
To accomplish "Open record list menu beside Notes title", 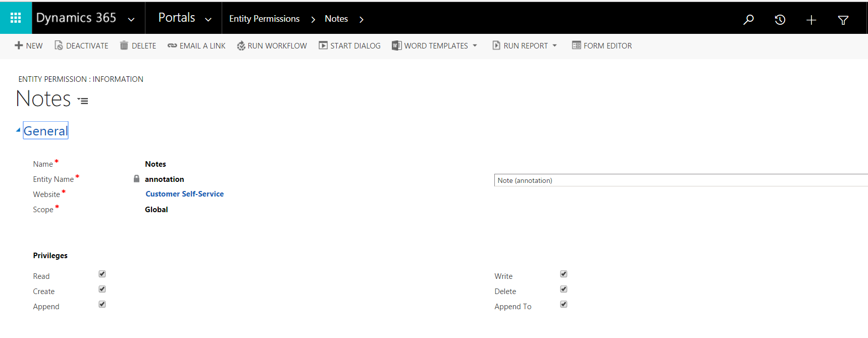I will pos(83,101).
